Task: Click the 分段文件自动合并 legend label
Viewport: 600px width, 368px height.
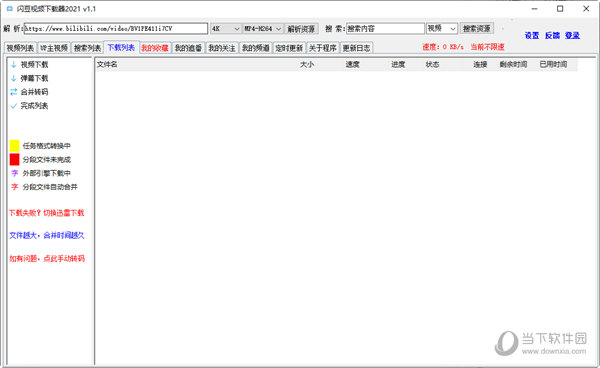Action: (x=50, y=187)
